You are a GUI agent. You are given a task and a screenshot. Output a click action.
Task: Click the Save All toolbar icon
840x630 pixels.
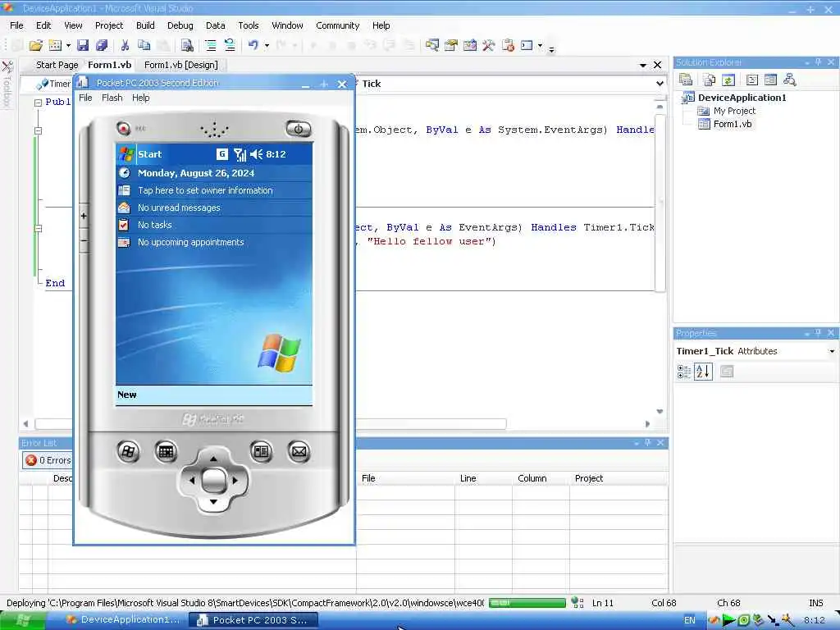101,46
